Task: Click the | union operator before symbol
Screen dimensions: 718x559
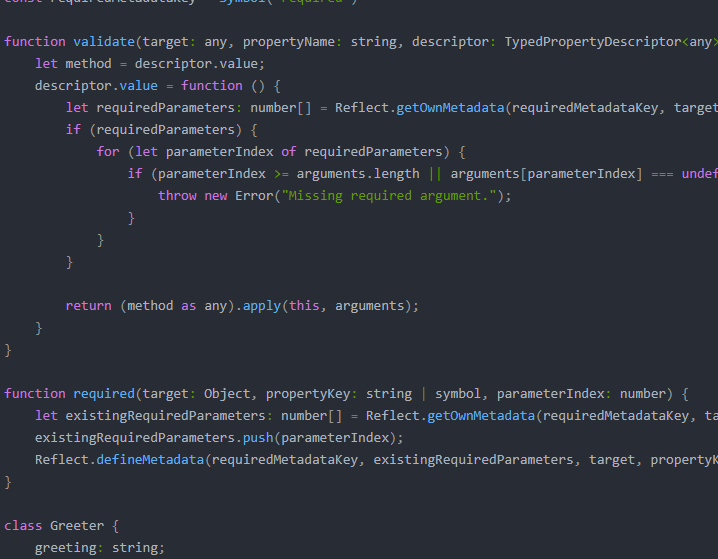Action: pyautogui.click(x=424, y=393)
